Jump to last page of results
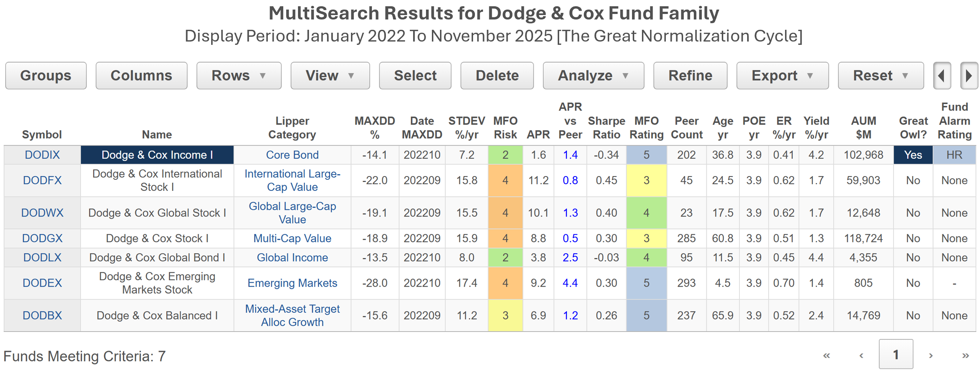 (965, 356)
